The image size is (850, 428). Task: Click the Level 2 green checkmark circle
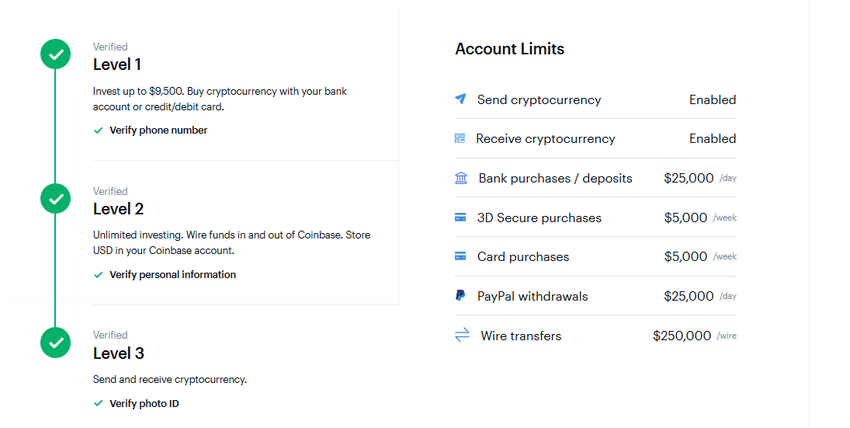[56, 199]
